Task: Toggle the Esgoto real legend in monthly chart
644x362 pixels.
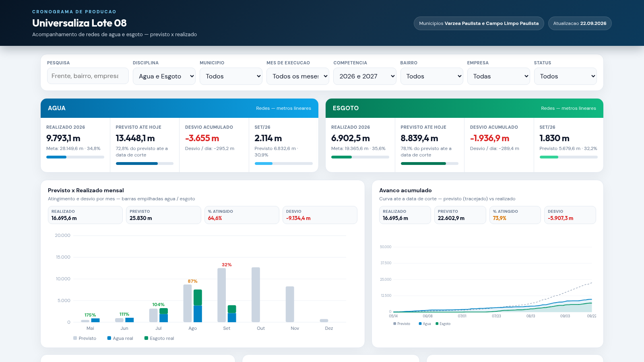Action: pyautogui.click(x=159, y=338)
